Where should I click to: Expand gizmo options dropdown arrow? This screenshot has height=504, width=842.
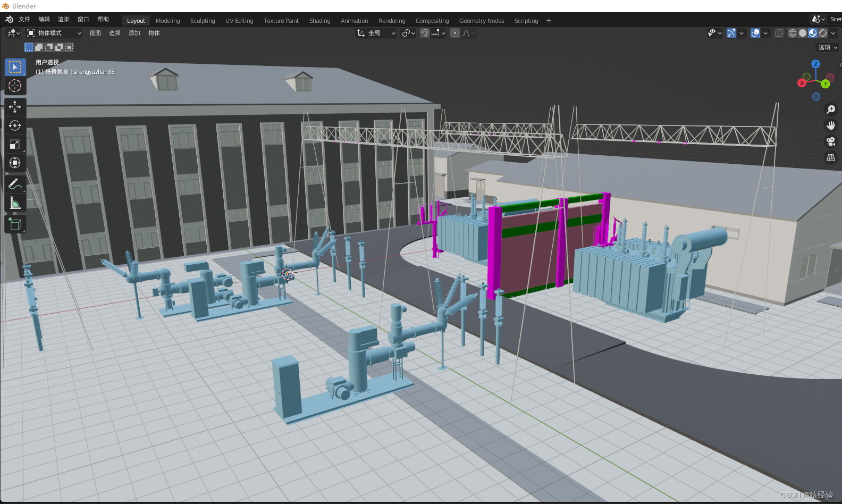(x=742, y=33)
